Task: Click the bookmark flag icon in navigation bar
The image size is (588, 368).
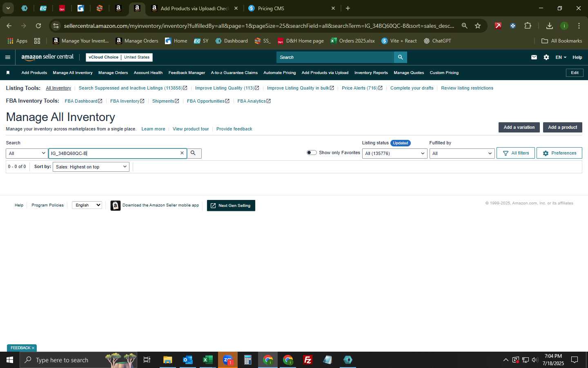Action: [8, 73]
